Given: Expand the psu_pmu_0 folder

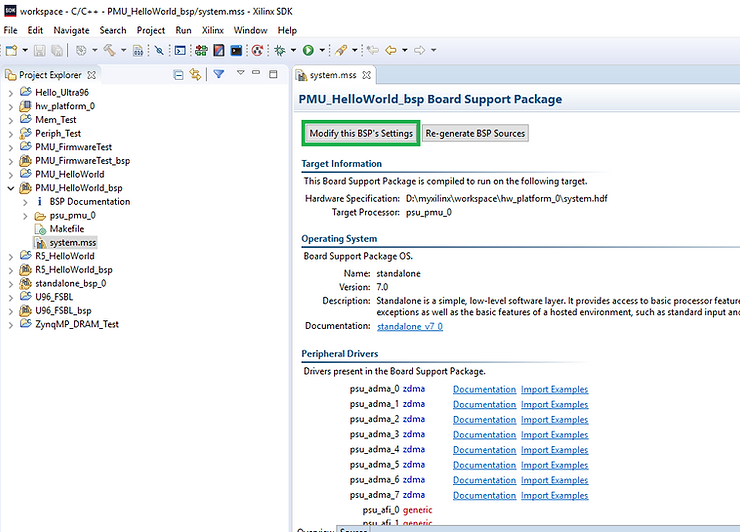Looking at the screenshot, I should 25,215.
